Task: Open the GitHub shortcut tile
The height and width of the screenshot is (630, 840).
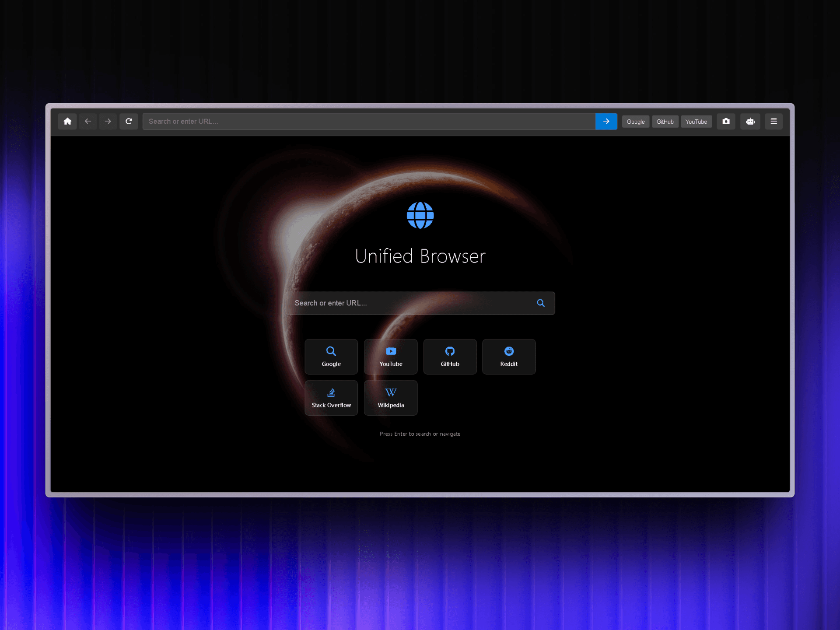Action: coord(450,357)
